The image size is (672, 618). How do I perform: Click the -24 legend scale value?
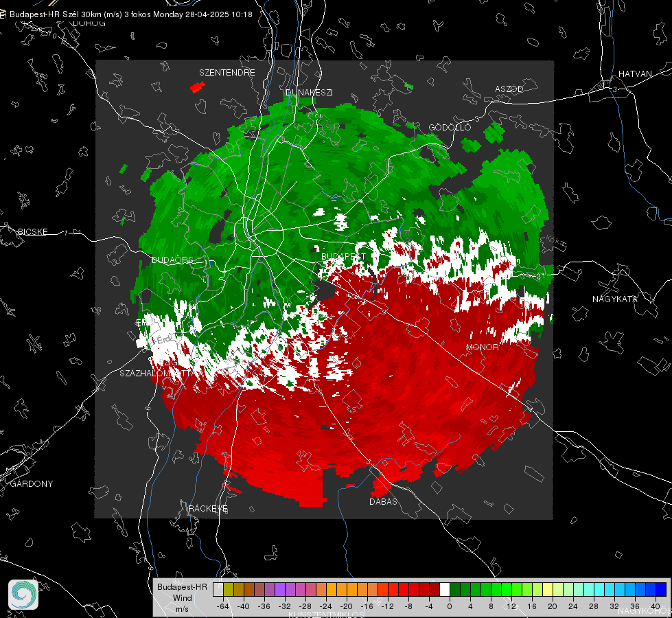click(x=326, y=606)
